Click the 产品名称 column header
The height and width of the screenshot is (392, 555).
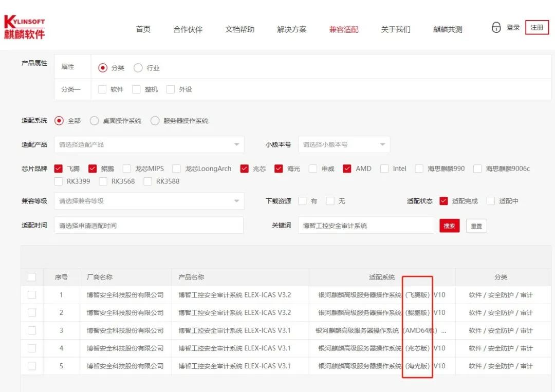tap(191, 277)
